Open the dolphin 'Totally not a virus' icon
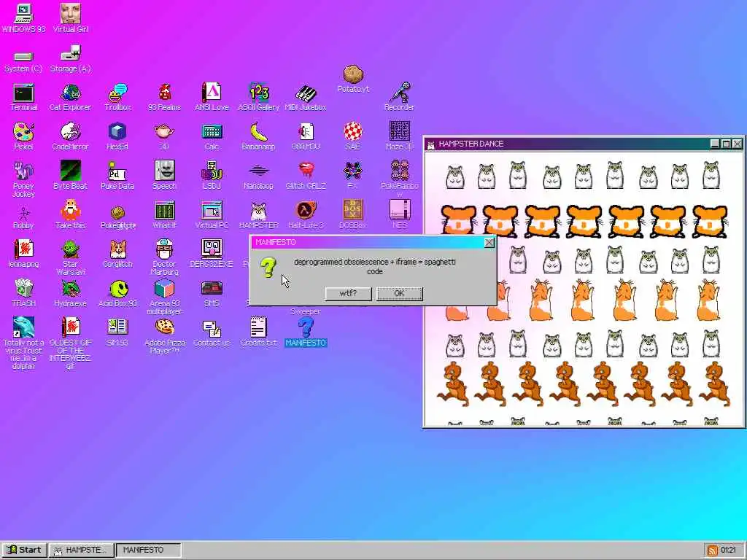747x560 pixels. pyautogui.click(x=23, y=343)
